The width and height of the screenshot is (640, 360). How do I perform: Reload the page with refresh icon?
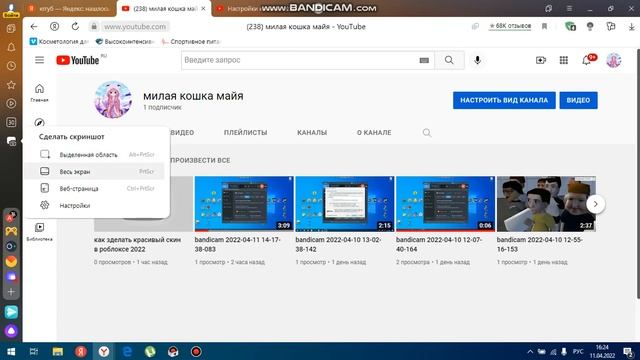(x=75, y=27)
